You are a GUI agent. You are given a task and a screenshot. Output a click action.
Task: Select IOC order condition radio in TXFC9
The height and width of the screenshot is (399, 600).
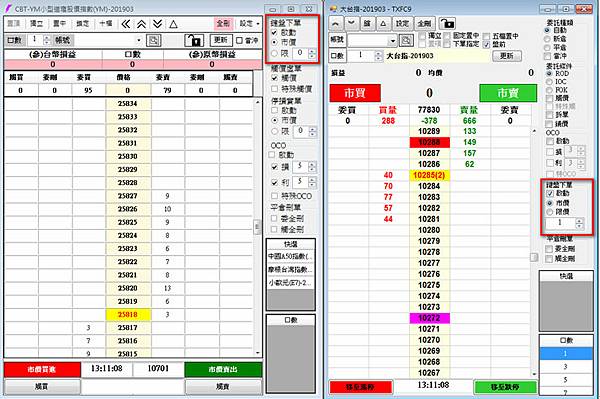click(549, 81)
